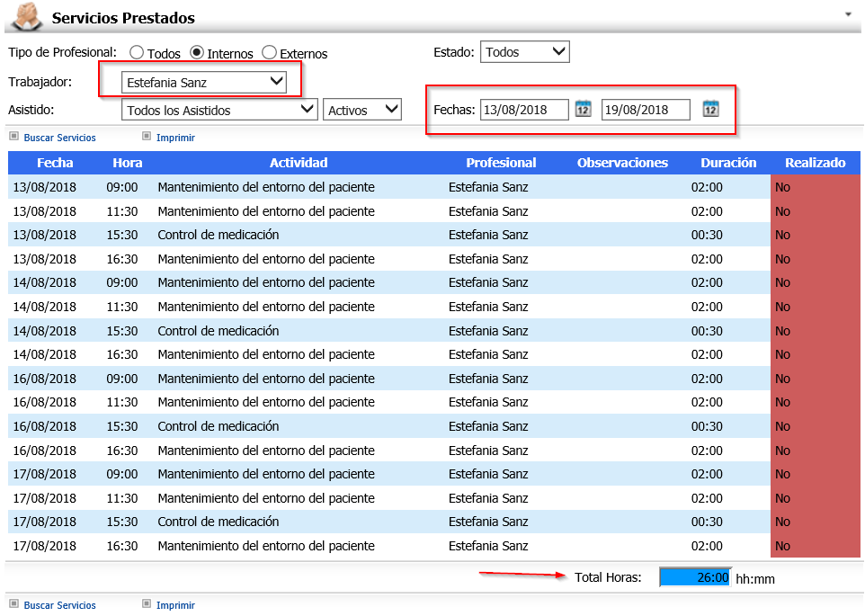Select the Externos radio button
This screenshot has width=865, height=616.
269,53
